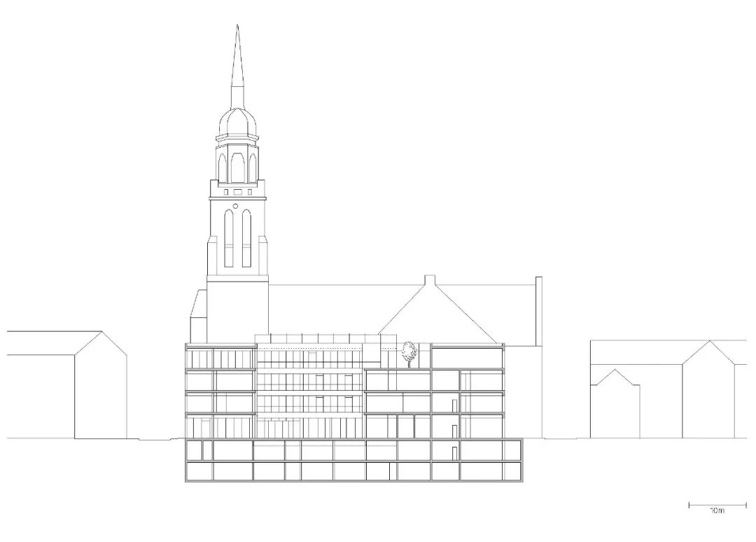Select the triangular hipped roof gable peak
756x542 pixels.
point(429,282)
